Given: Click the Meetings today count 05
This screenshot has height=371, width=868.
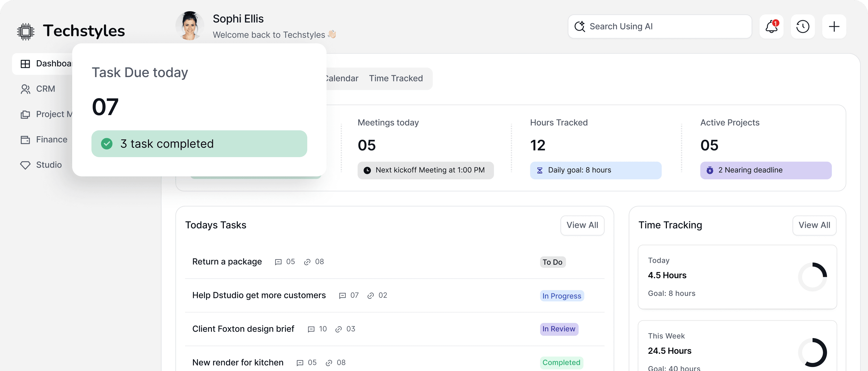Looking at the screenshot, I should (366, 145).
